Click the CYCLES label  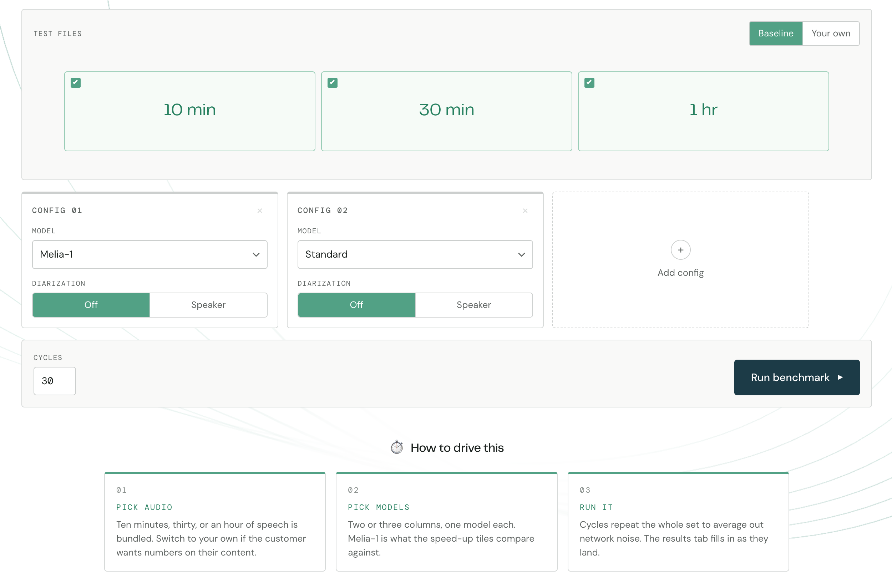tap(48, 358)
